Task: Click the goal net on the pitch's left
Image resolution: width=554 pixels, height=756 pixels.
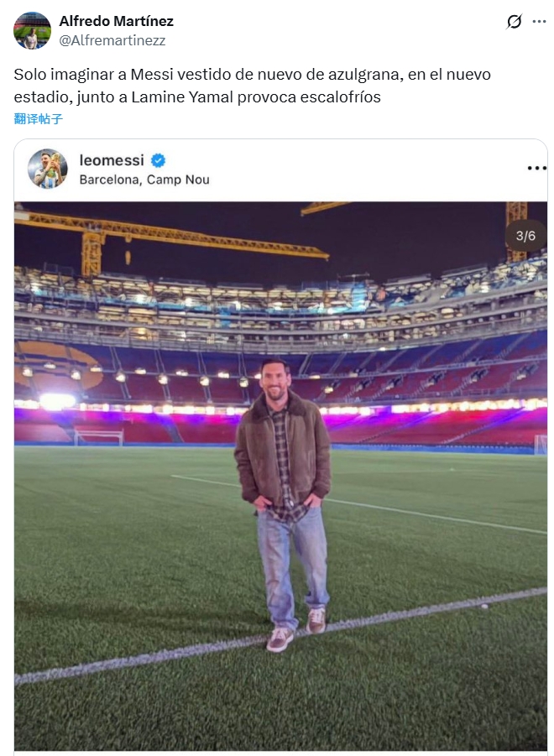Action: (x=97, y=437)
